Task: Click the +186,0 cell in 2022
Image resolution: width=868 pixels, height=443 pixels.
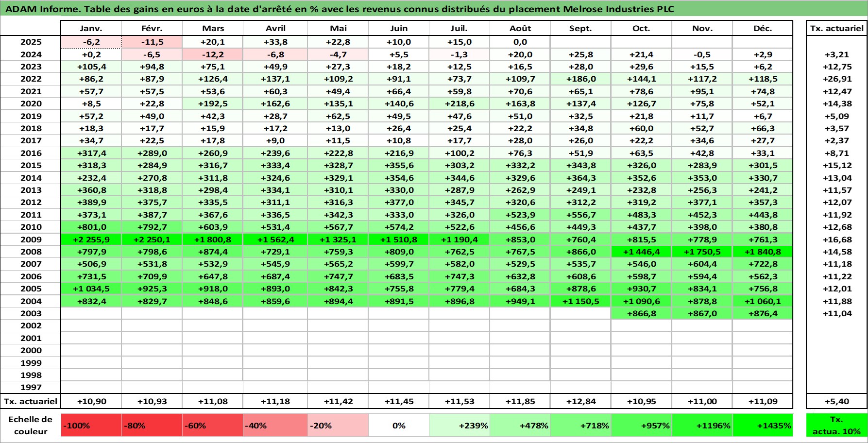Action: [581, 79]
